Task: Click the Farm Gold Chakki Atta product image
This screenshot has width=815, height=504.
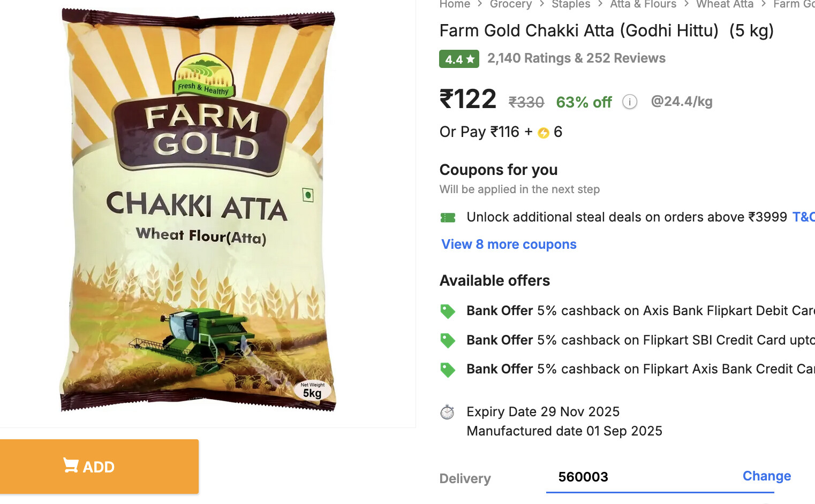Action: (x=198, y=210)
